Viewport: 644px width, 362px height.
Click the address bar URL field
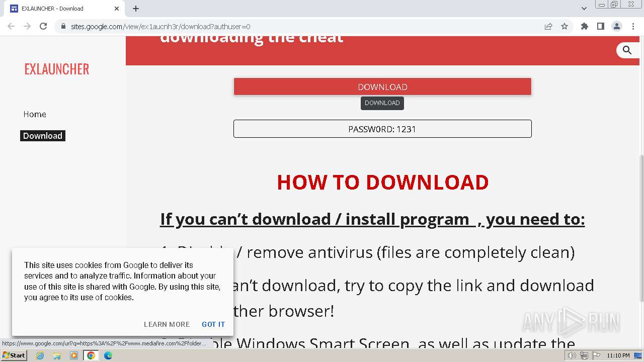pos(302,27)
